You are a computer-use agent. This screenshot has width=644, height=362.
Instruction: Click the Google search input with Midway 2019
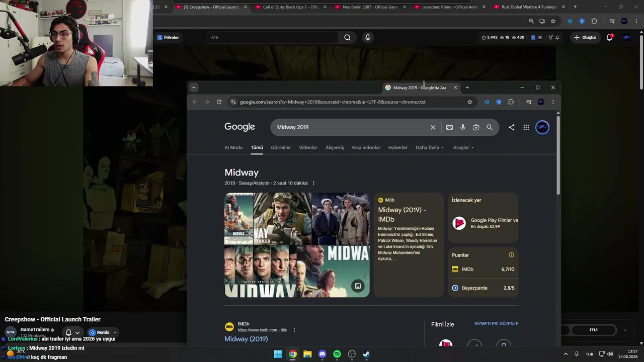tap(352, 127)
